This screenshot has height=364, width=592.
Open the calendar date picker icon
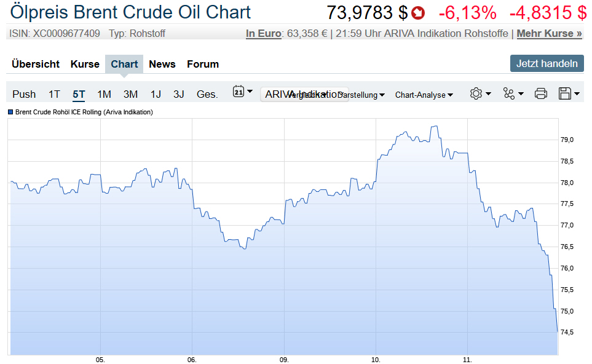coord(239,92)
